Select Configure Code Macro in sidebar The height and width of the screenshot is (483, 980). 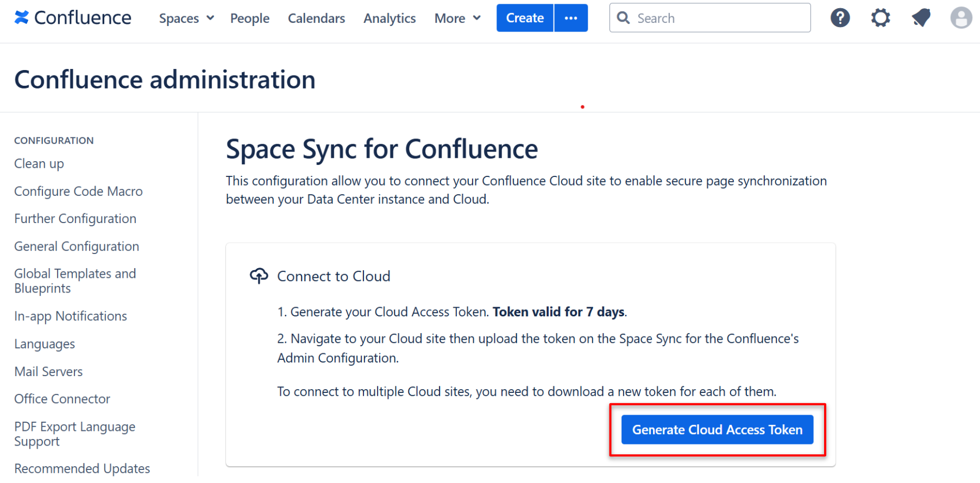pyautogui.click(x=78, y=192)
